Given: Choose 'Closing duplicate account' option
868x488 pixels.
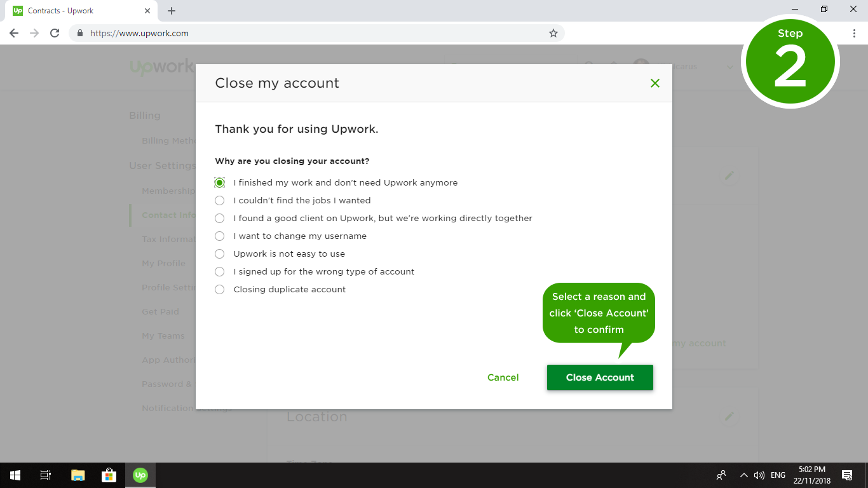Looking at the screenshot, I should 220,290.
